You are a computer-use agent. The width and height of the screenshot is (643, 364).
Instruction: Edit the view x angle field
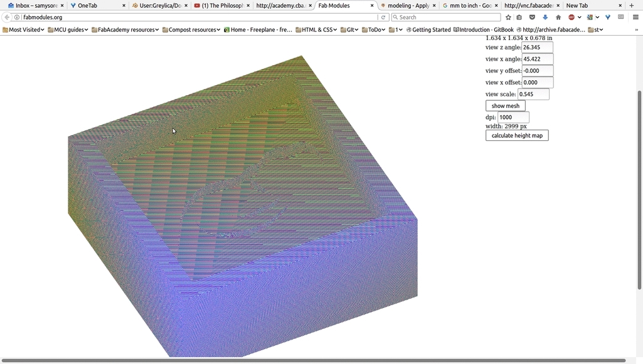(x=537, y=59)
